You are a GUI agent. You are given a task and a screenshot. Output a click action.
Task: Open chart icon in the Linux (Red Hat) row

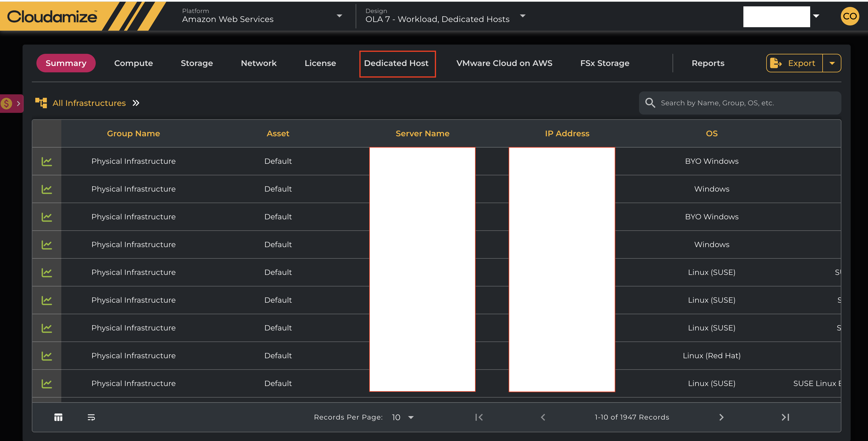(x=47, y=356)
